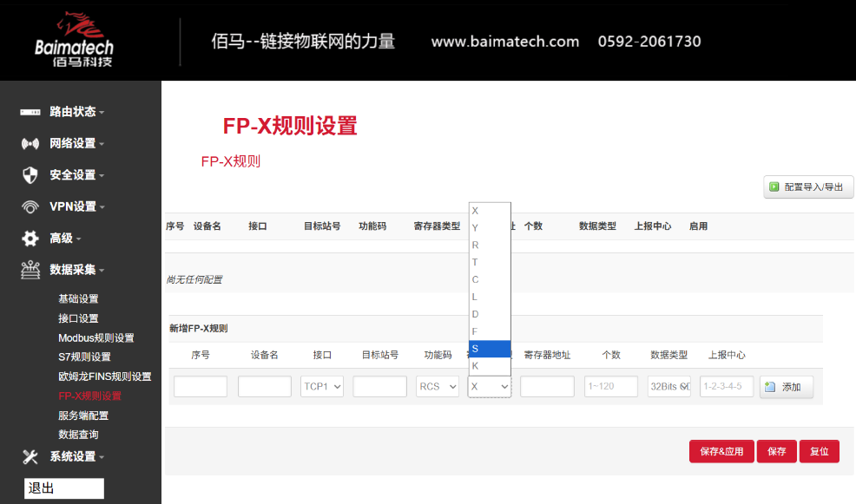
Task: Click the 寄存器类型 table column header
Action: (x=437, y=226)
